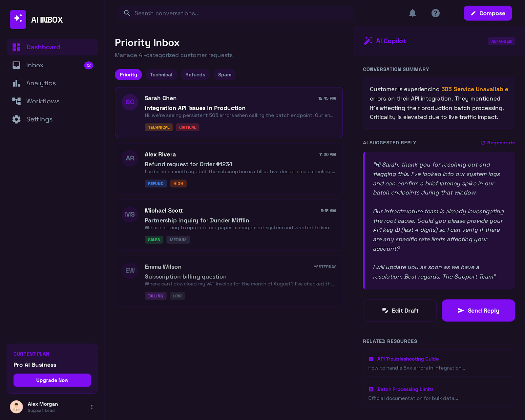The image size is (525, 420).
Task: Open the API Troubleshooting Guide document icon
Action: [x=371, y=359]
